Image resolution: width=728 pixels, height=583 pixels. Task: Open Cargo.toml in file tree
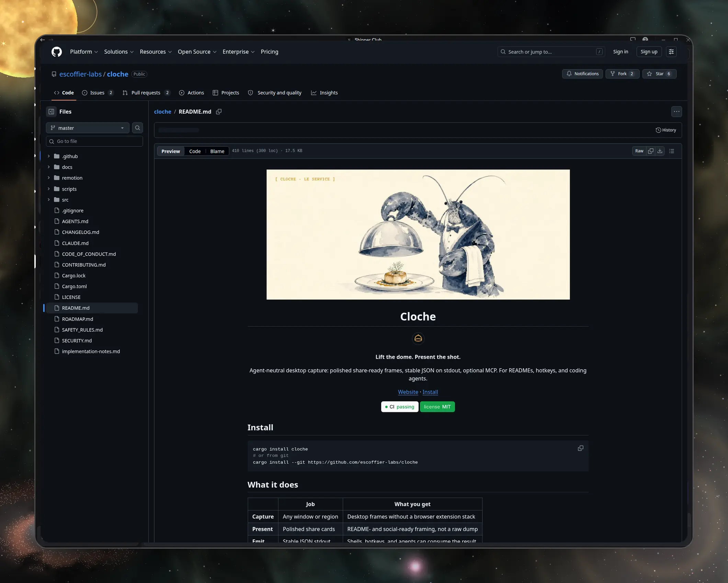[74, 287]
